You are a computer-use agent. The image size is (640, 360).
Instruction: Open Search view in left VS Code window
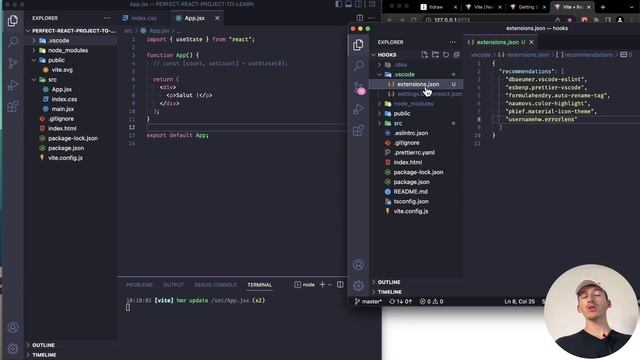13,42
